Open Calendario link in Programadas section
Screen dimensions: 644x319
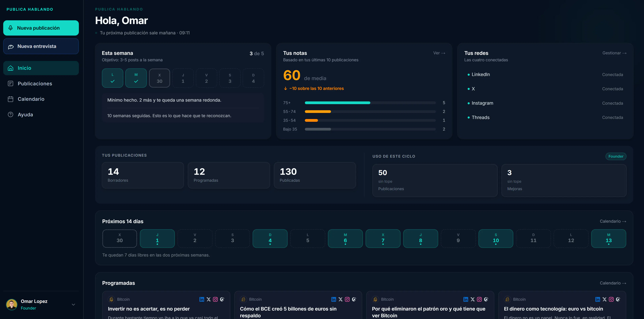[613, 283]
